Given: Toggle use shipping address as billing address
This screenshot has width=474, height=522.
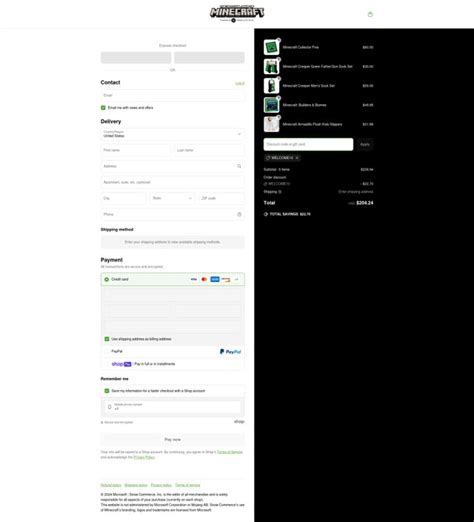Looking at the screenshot, I should [x=107, y=339].
